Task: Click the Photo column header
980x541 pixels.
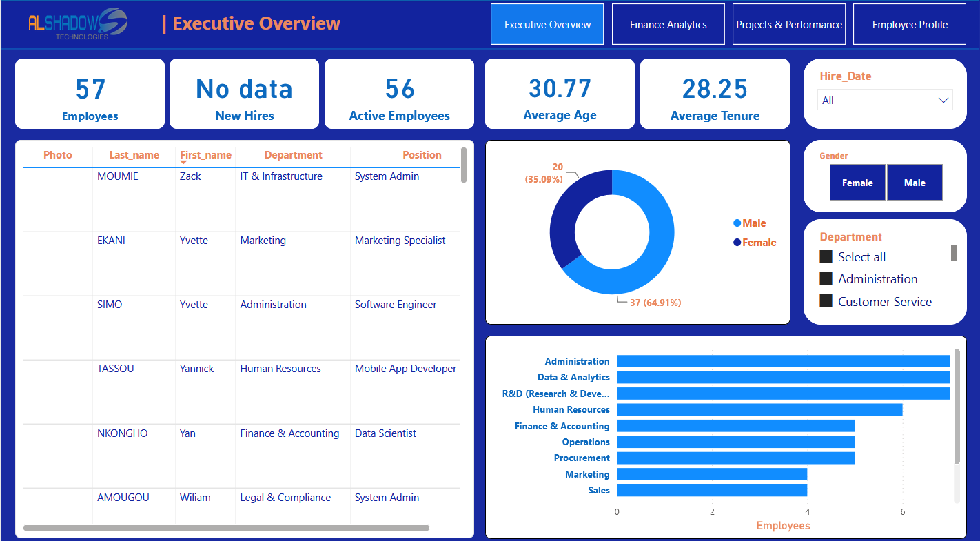Action: [x=58, y=155]
